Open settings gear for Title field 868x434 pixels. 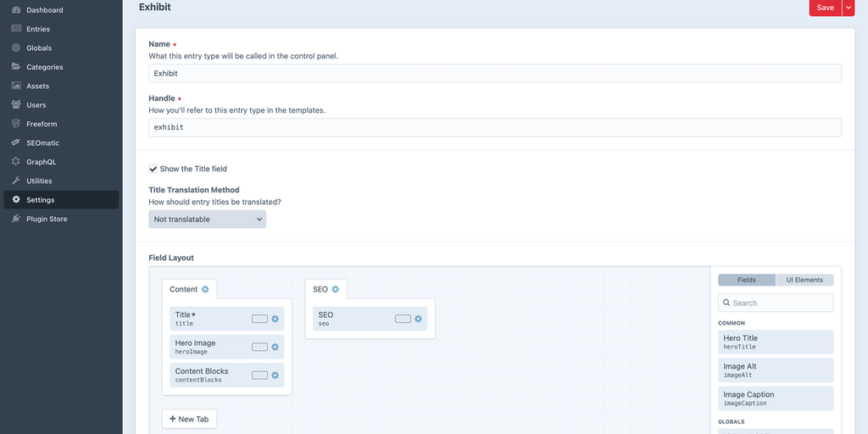pyautogui.click(x=275, y=319)
